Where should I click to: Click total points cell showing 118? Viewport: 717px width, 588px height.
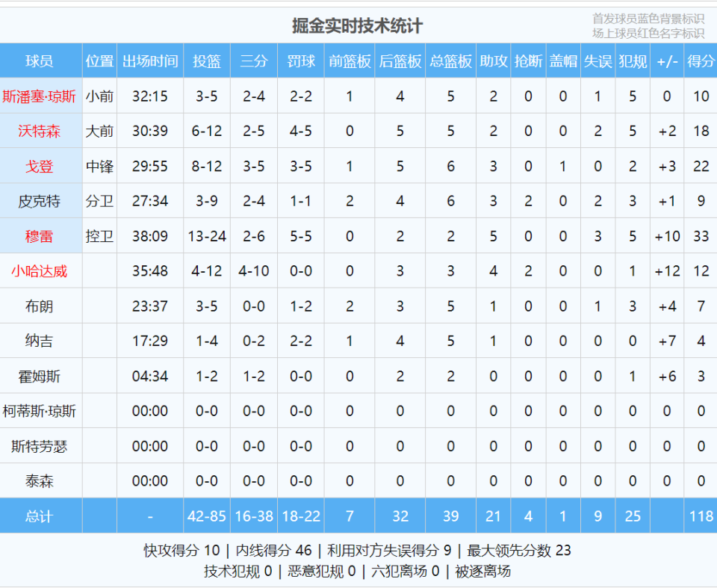point(701,516)
